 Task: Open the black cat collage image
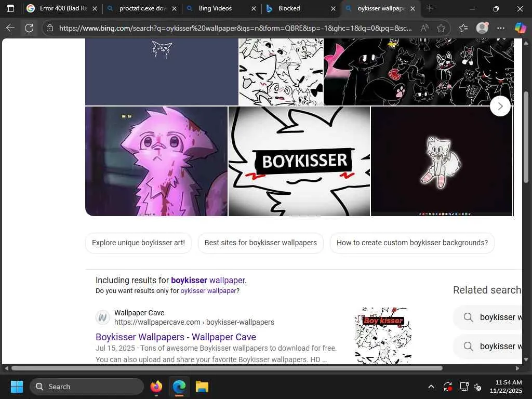419,72
